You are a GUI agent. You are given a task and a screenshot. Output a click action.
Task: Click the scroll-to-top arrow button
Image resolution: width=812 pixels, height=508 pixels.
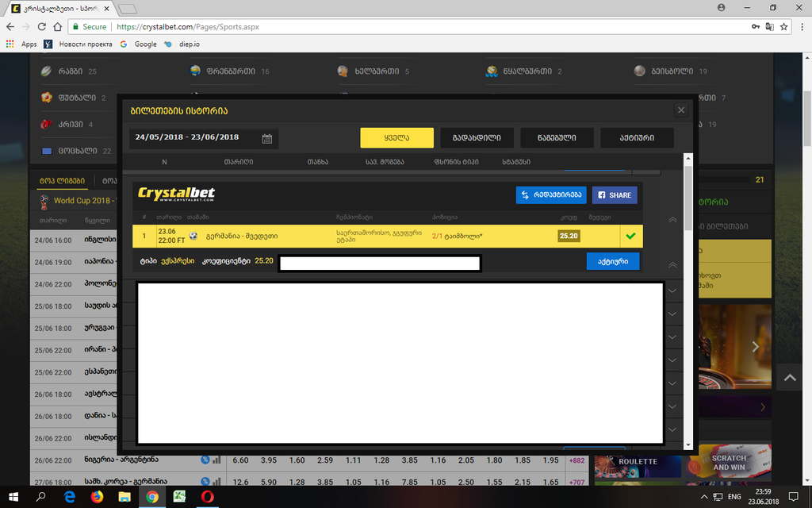coord(790,377)
